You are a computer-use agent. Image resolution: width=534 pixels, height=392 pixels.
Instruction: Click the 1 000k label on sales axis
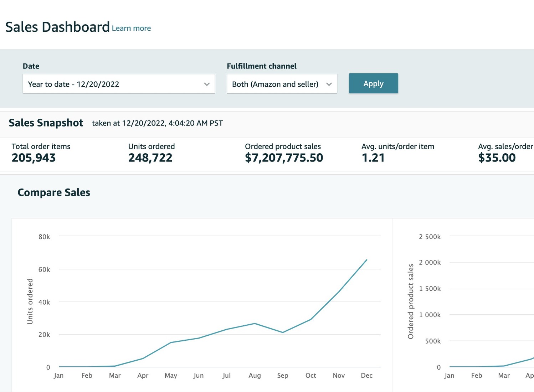[x=430, y=315]
